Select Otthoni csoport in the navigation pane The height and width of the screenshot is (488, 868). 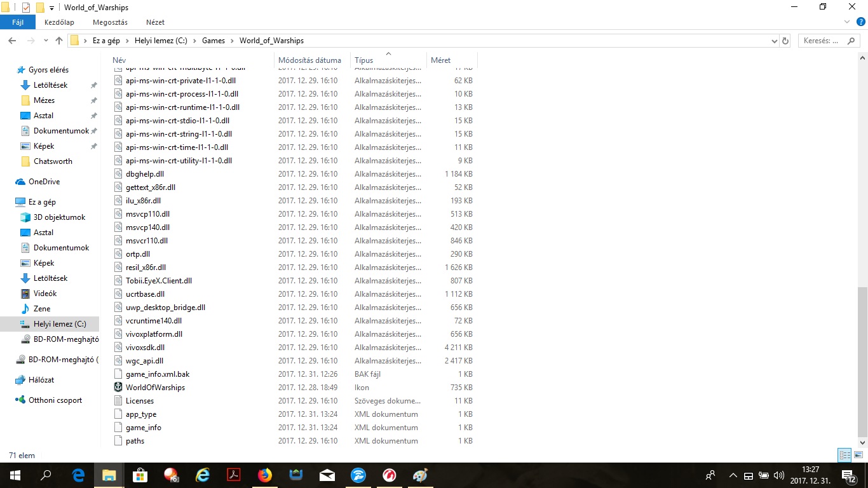point(55,400)
